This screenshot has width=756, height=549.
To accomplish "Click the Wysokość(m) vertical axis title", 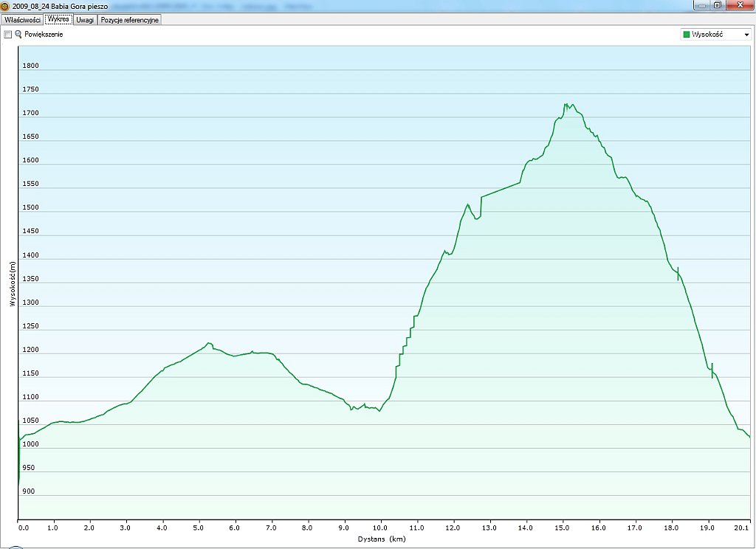I will pos(13,283).
